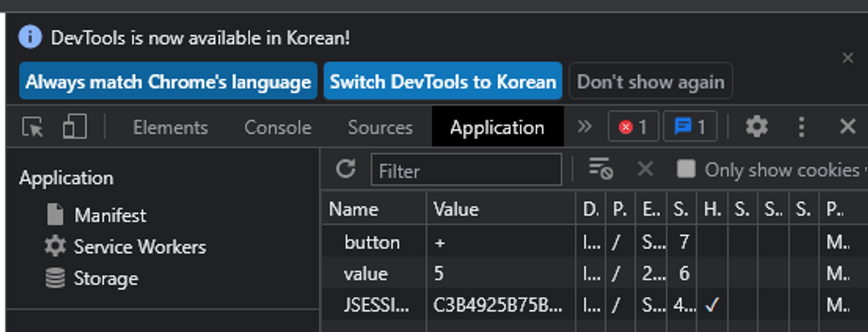The width and height of the screenshot is (868, 332).
Task: Click the Storage database icon
Action: coord(55,278)
